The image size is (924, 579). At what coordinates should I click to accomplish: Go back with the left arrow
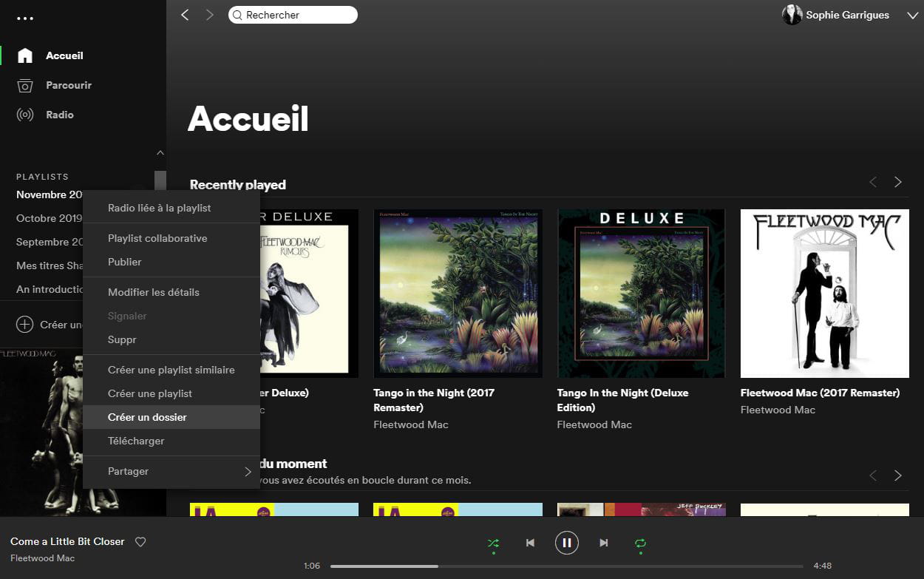click(185, 15)
